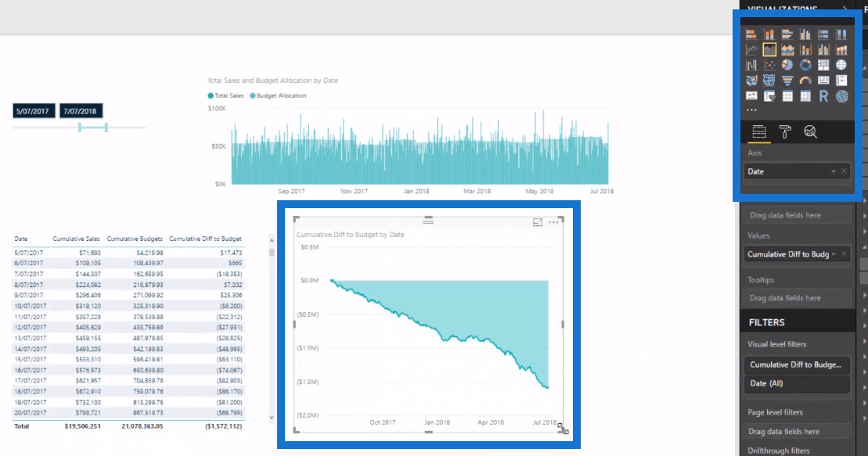Screen dimensions: 868x456
Task: Click the 5/07/2017 start date box
Action: pos(33,111)
